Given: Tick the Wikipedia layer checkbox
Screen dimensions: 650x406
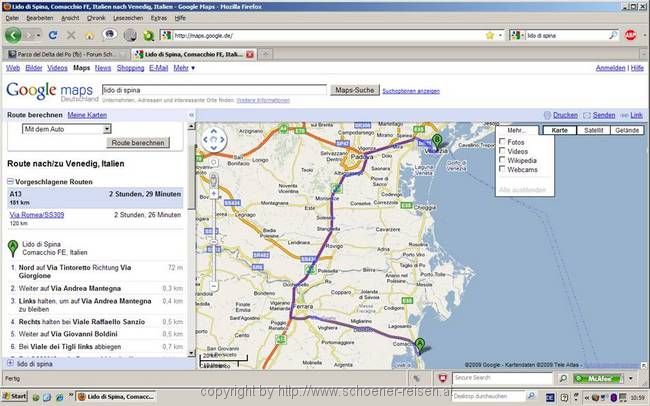Looking at the screenshot, I should 502,161.
